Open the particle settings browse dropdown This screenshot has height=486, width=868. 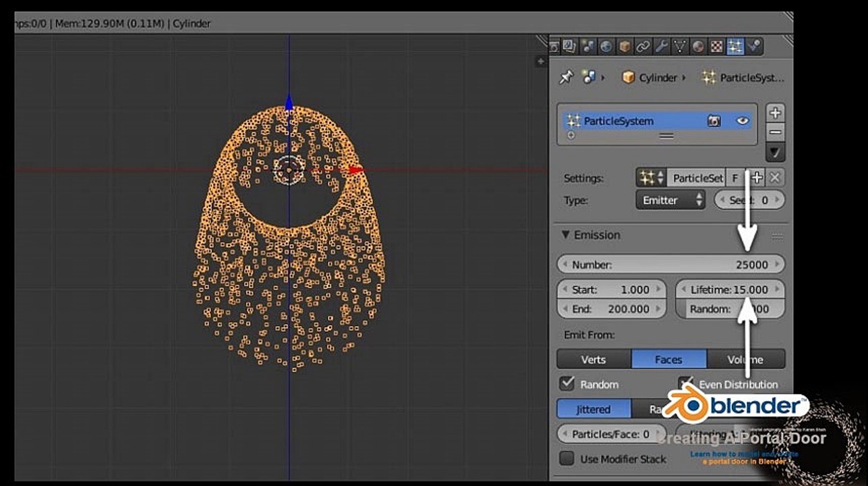(x=651, y=178)
